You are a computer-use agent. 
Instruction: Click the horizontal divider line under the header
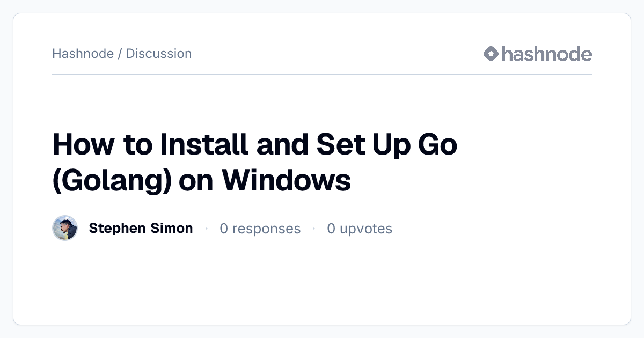322,74
